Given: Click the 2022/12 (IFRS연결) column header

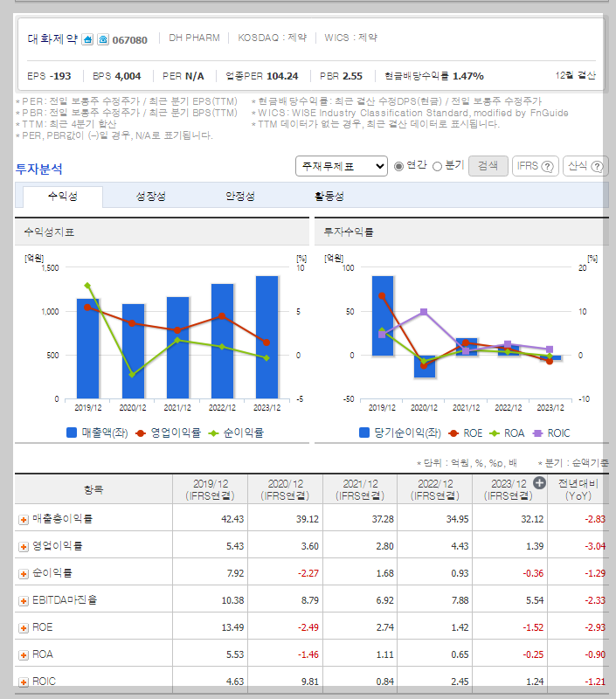Looking at the screenshot, I should coord(434,489).
